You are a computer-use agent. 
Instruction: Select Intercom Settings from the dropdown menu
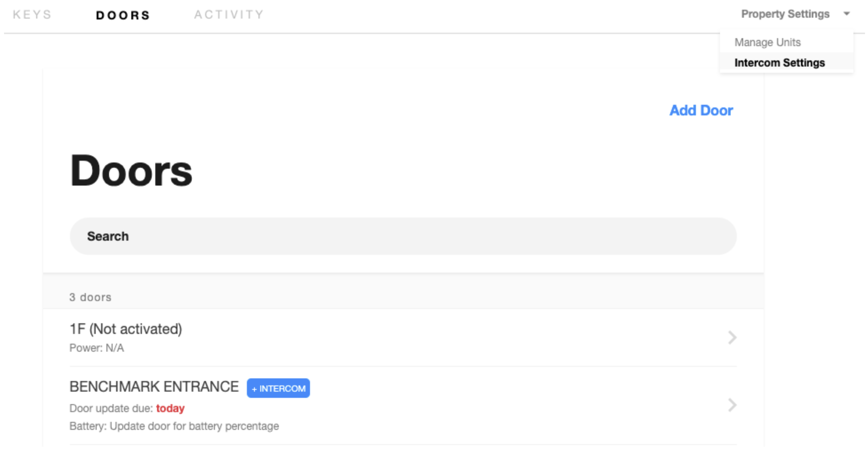tap(779, 63)
